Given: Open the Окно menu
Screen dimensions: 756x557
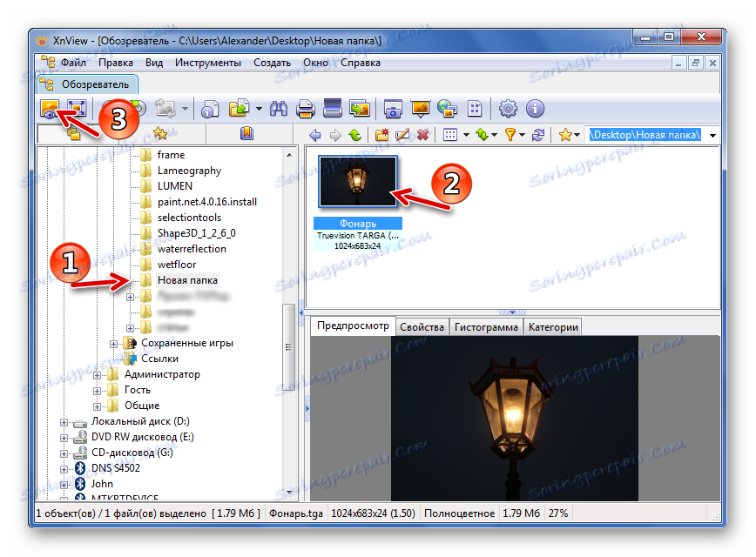Looking at the screenshot, I should click(x=316, y=63).
